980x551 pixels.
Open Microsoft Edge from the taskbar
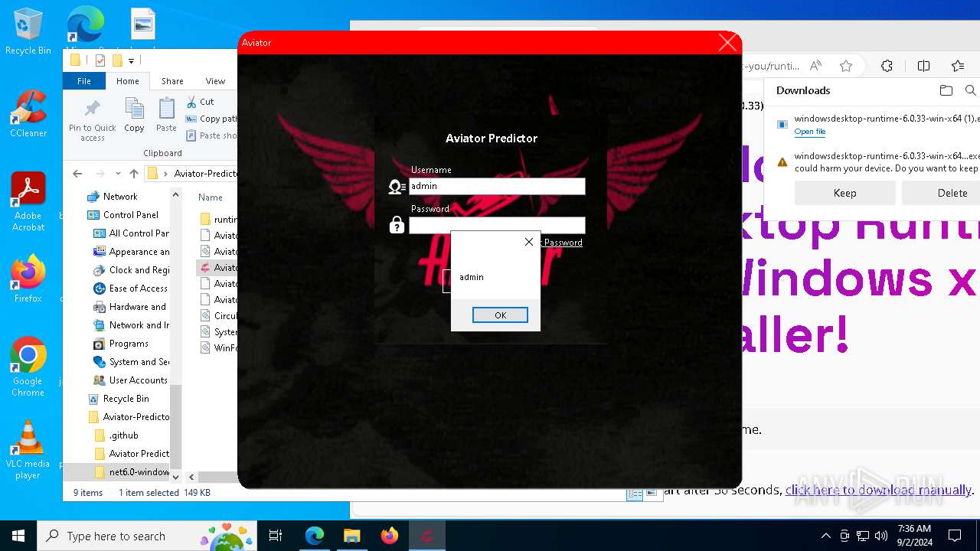click(315, 536)
